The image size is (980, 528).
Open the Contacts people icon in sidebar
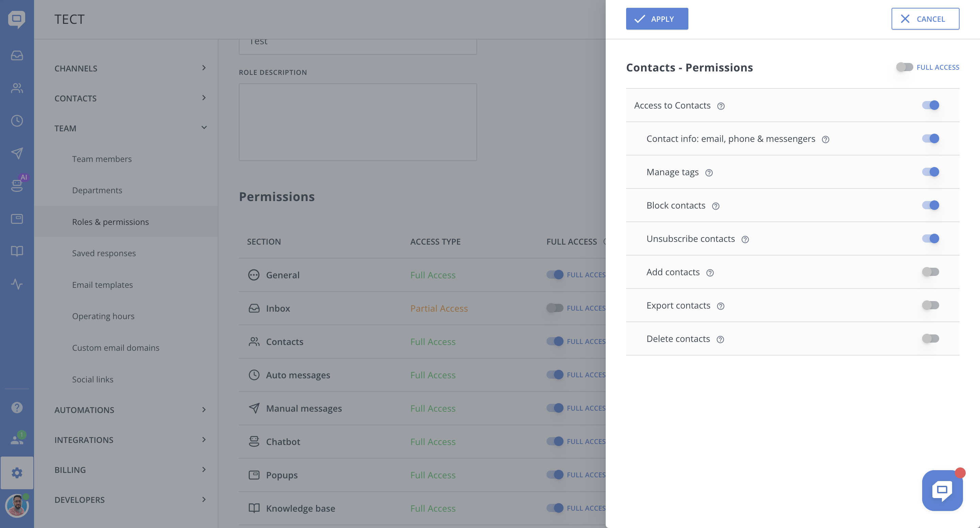click(x=17, y=88)
